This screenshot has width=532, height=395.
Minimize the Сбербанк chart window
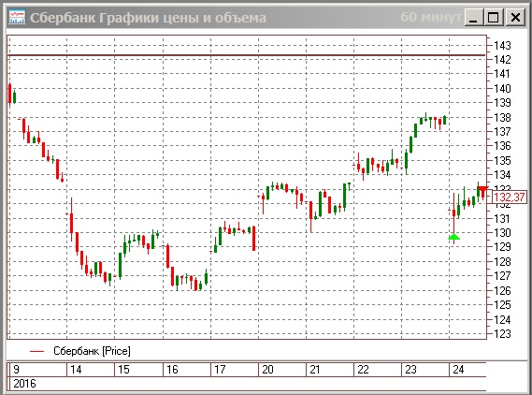tap(474, 17)
